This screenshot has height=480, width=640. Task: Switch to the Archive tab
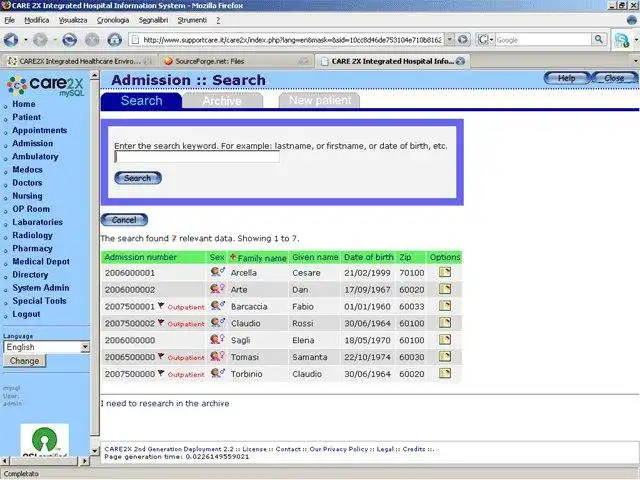(x=222, y=101)
